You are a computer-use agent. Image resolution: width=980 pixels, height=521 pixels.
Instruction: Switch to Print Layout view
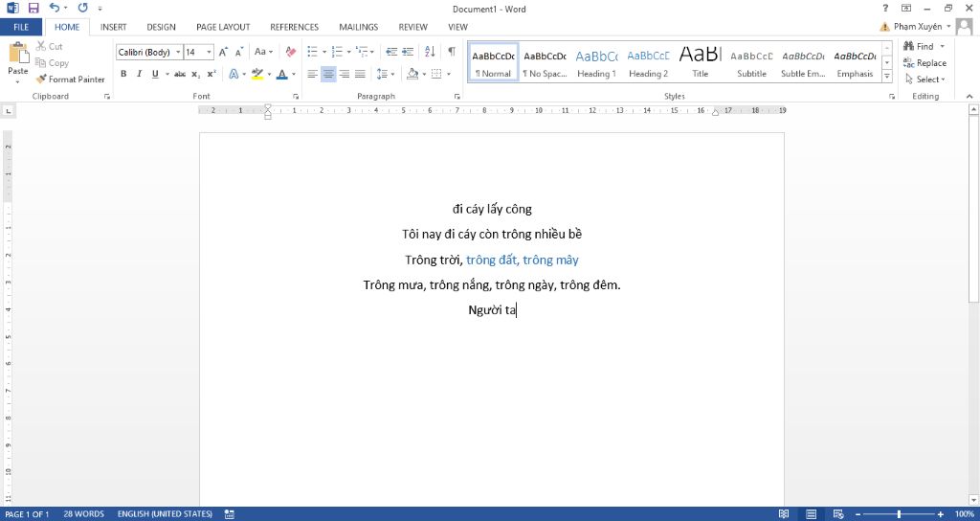811,514
